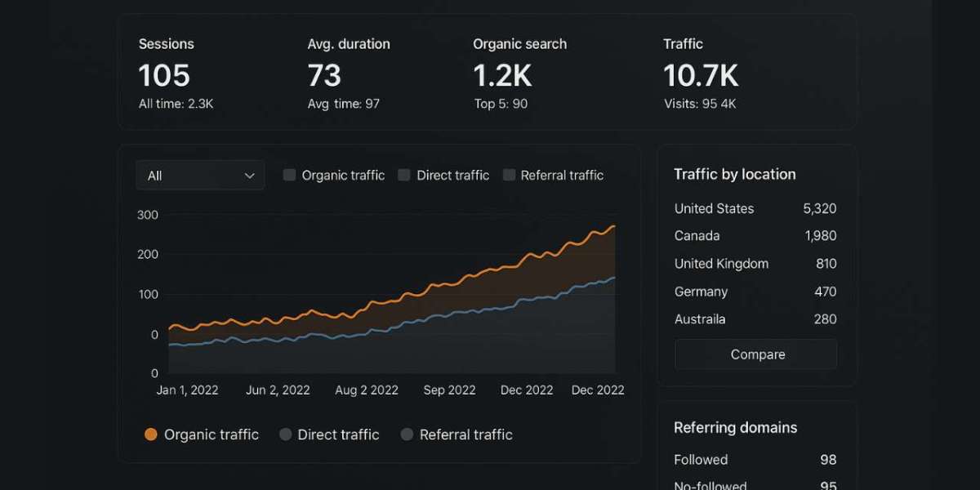Click the Germany traffic entry
Viewport: 980px width, 490px height.
click(755, 292)
